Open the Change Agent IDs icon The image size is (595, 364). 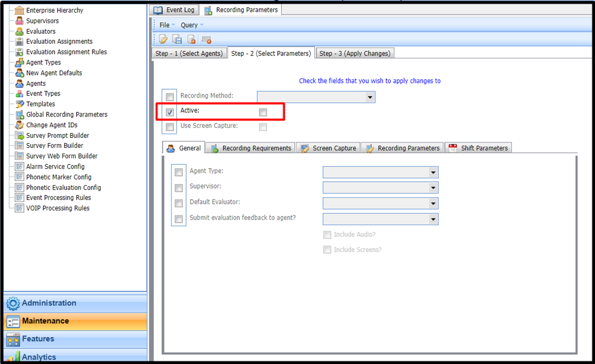tap(19, 125)
